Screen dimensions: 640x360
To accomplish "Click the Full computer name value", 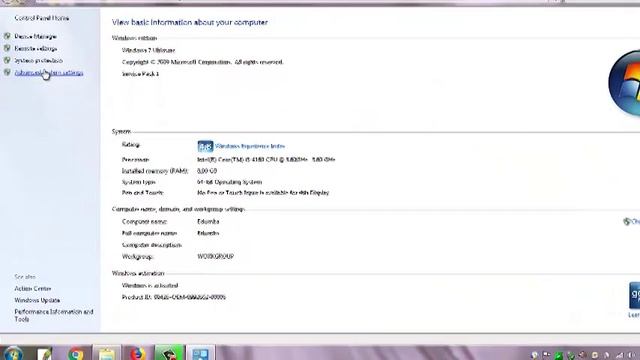I will tap(208, 233).
